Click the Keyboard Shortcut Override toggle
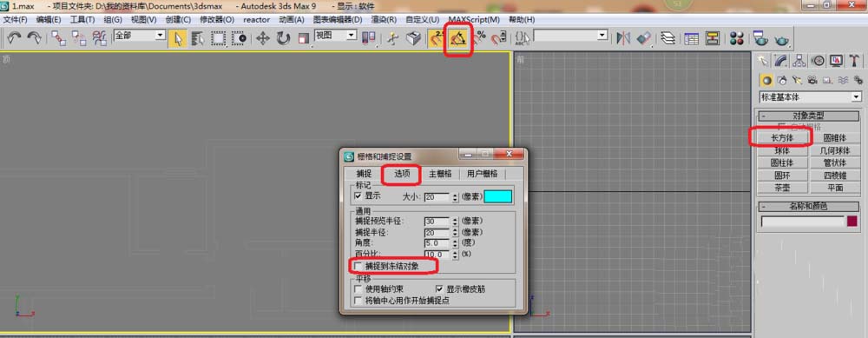 [413, 38]
